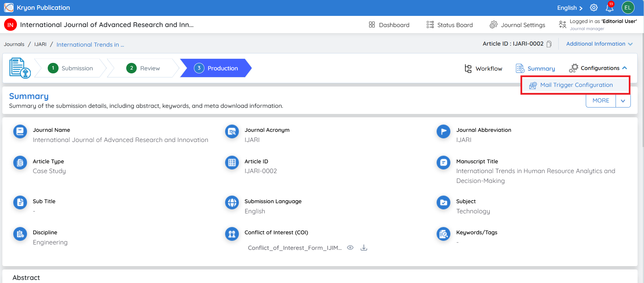Click the Kryon Publication logo
This screenshot has height=283, width=644.
tap(9, 7)
